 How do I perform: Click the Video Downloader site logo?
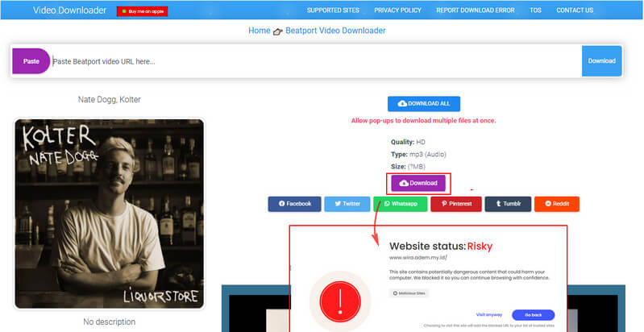69,10
